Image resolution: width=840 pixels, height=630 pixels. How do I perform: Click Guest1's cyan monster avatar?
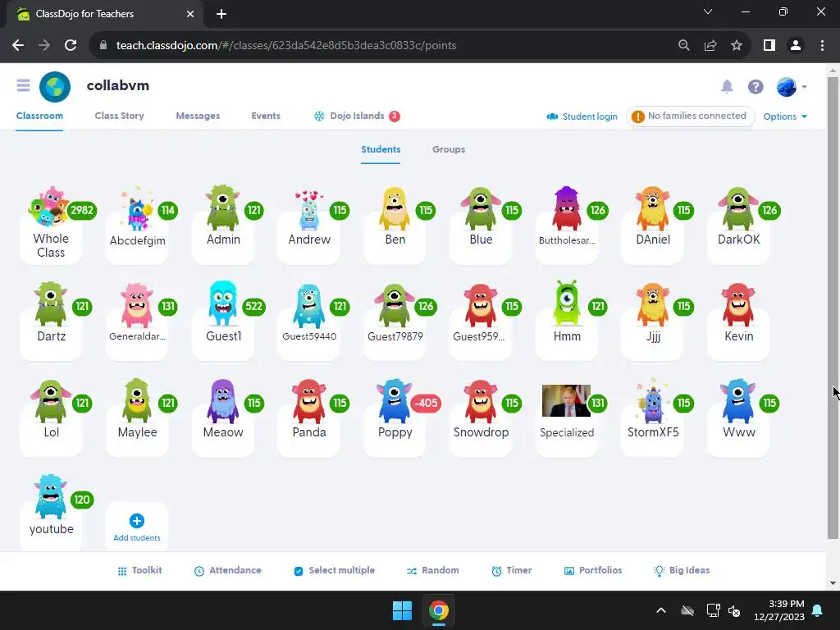[x=223, y=304]
